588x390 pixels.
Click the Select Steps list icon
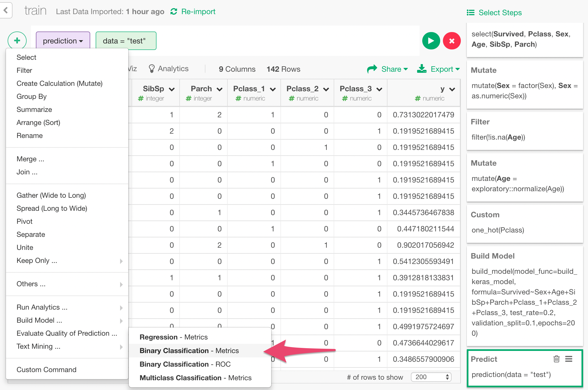[470, 12]
